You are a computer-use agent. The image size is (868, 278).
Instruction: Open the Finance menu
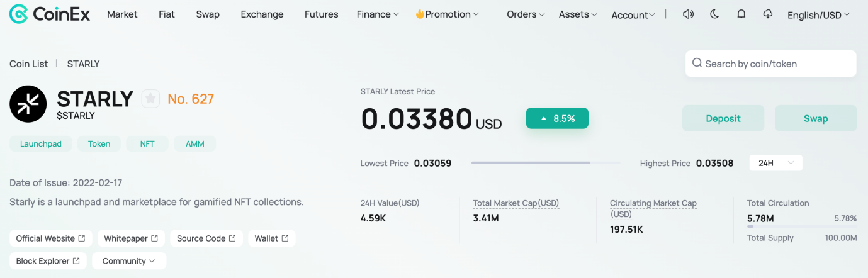pyautogui.click(x=378, y=14)
